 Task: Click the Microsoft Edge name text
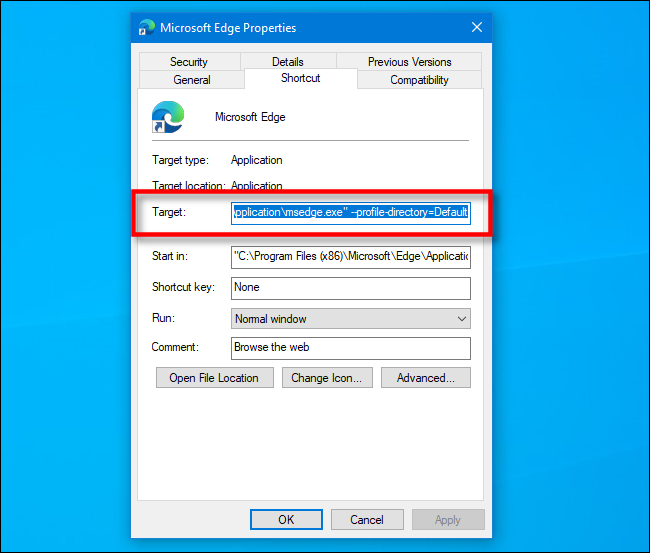coord(250,117)
